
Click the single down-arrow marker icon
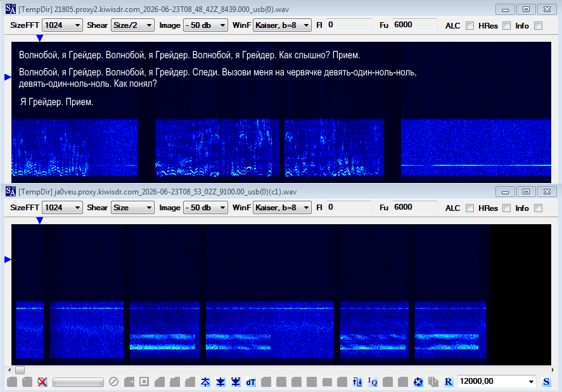tap(220, 382)
